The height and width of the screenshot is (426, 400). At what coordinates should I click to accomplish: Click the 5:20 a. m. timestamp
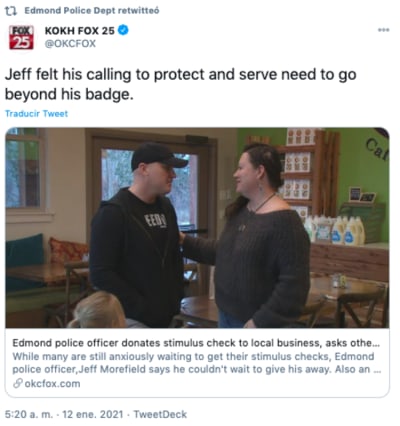point(29,414)
